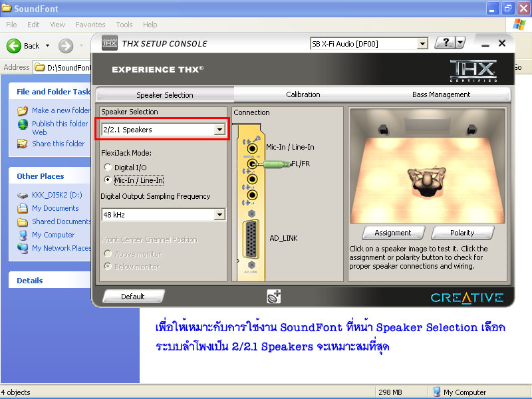Image resolution: width=532 pixels, height=399 pixels.
Task: Click the Share this folder icon
Action: pyautogui.click(x=23, y=144)
